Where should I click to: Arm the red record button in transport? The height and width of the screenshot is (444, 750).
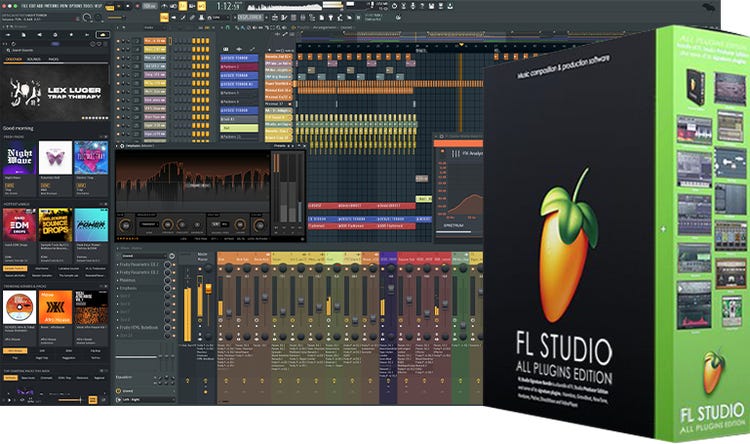[137, 6]
